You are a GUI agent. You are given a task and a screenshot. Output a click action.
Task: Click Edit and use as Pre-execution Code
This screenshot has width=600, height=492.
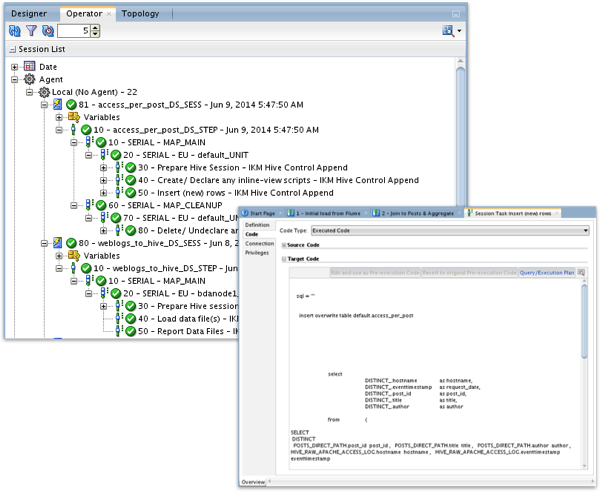click(375, 273)
